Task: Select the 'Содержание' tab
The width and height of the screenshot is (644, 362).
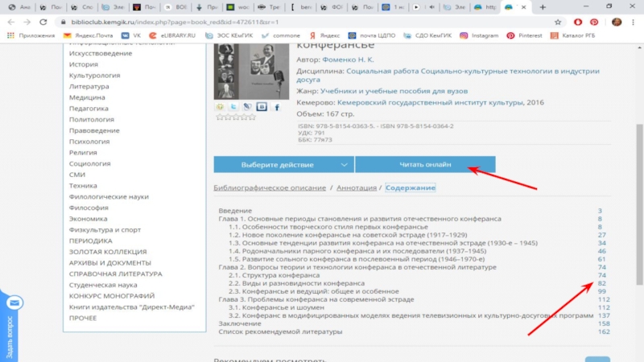Action: [410, 187]
